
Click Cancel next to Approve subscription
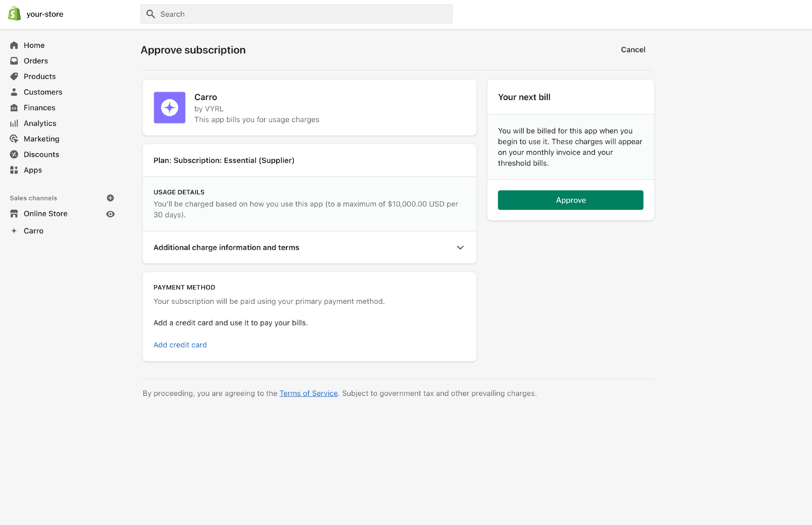click(633, 50)
